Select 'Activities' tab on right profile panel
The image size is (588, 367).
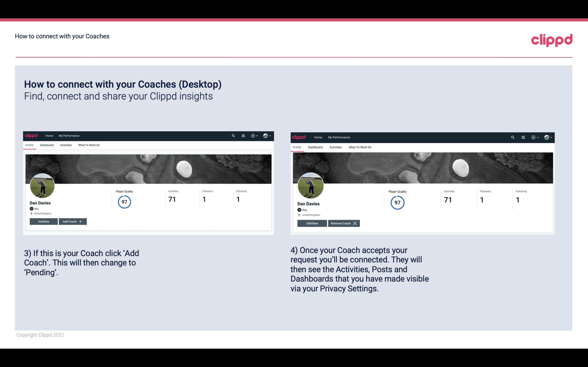click(335, 147)
